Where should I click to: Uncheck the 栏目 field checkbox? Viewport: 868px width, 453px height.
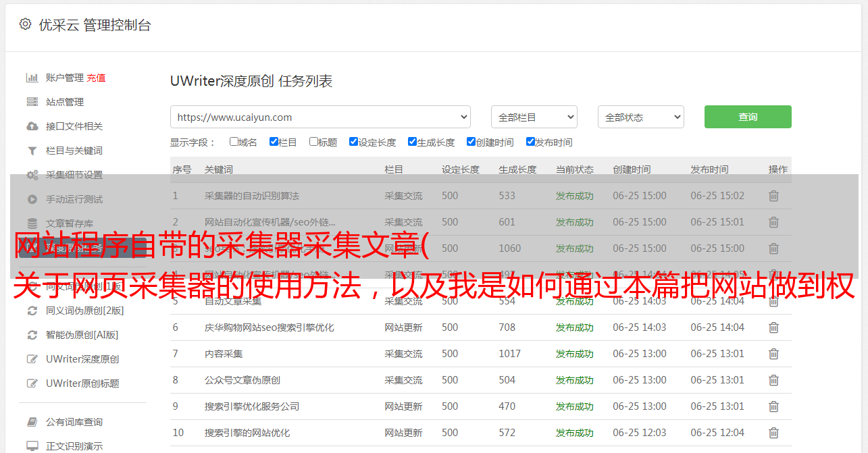click(274, 142)
